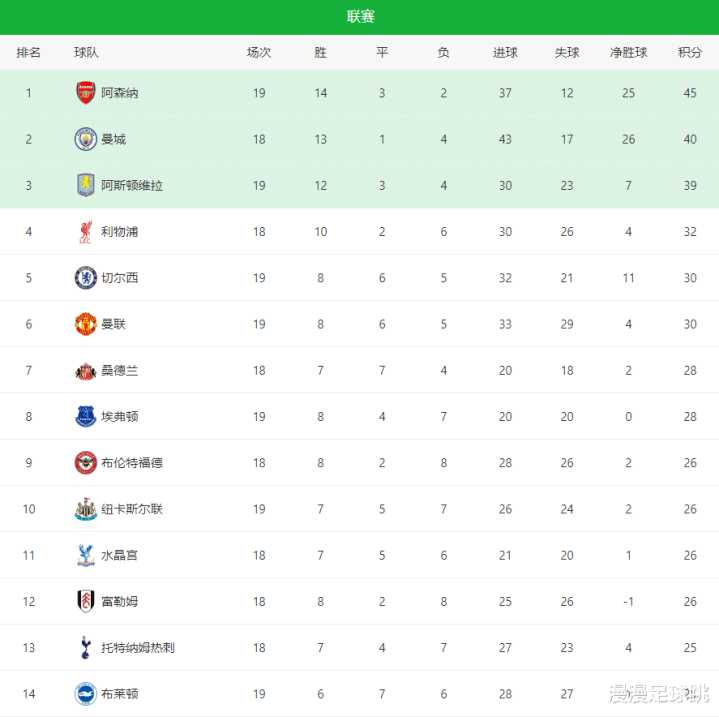
Task: Sort by the 净胜球 column header
Action: (x=628, y=53)
